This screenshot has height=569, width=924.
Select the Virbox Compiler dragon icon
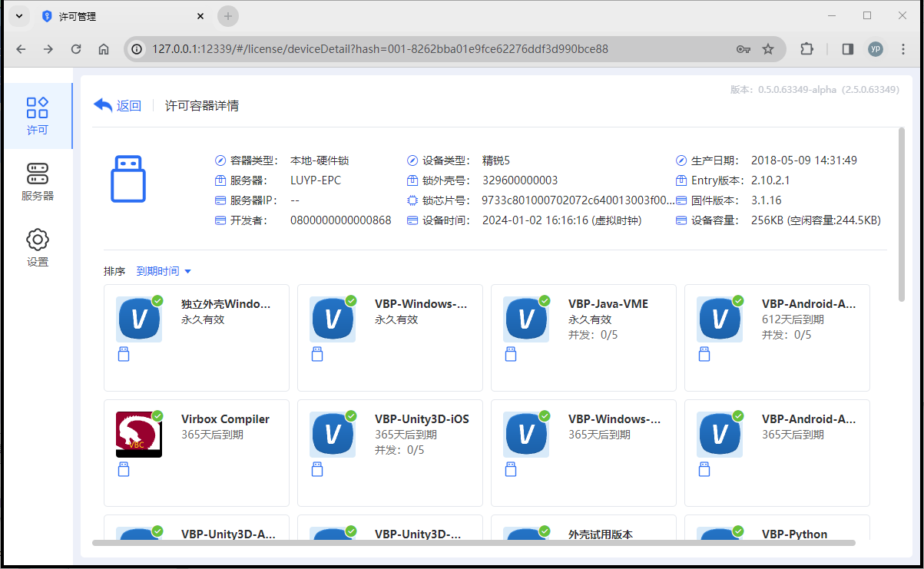point(139,435)
